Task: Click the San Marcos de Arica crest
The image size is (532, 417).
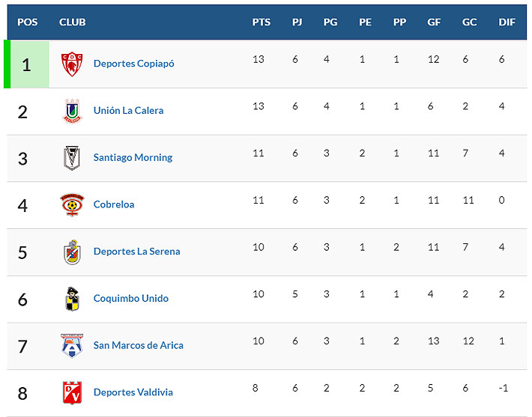Action: pos(72,345)
